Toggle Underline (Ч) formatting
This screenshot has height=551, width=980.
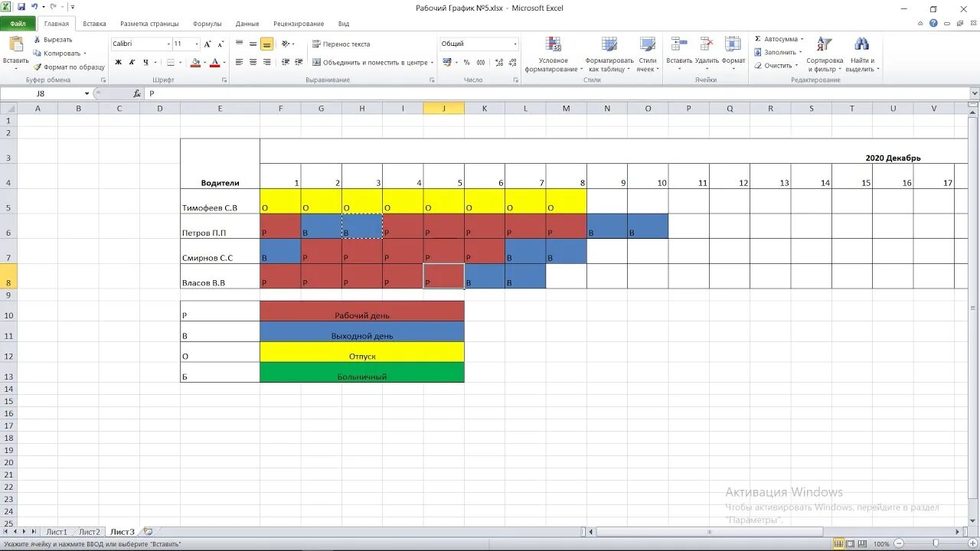(145, 63)
